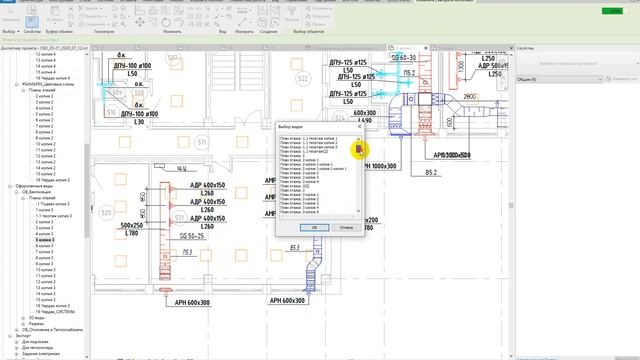Expand the Разрезы tree node
Viewport: 640px width, 360px height.
(x=23, y=324)
